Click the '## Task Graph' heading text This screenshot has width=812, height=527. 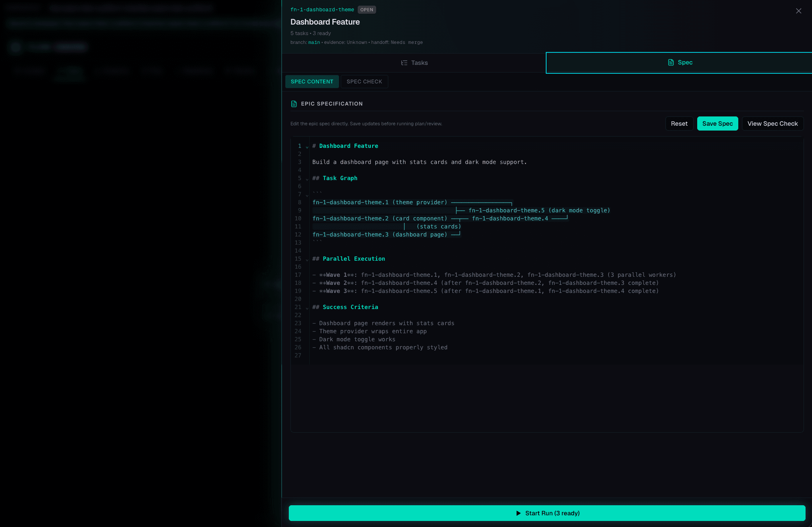pos(335,178)
